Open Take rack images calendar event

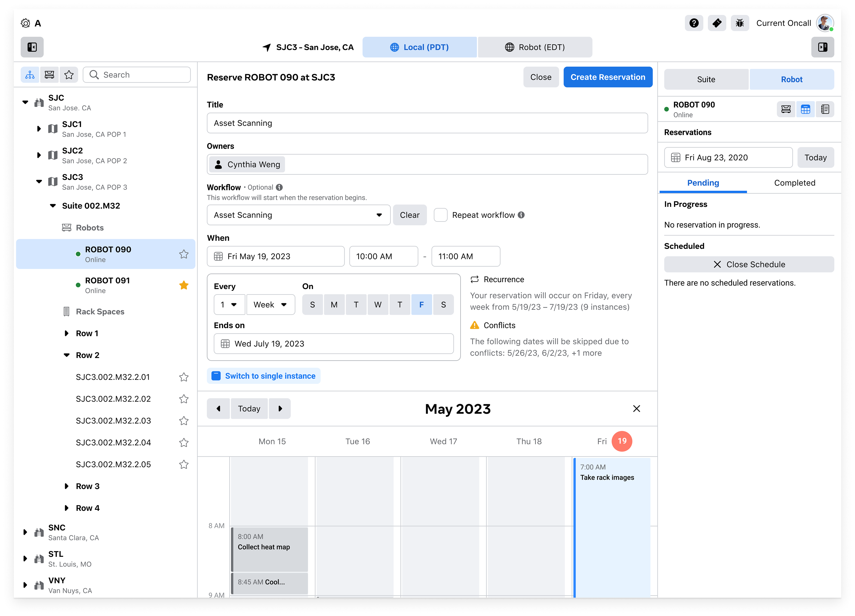(x=612, y=528)
